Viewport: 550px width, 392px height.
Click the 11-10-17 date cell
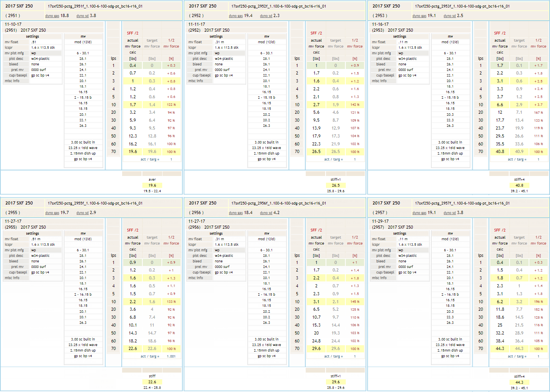point(13,24)
